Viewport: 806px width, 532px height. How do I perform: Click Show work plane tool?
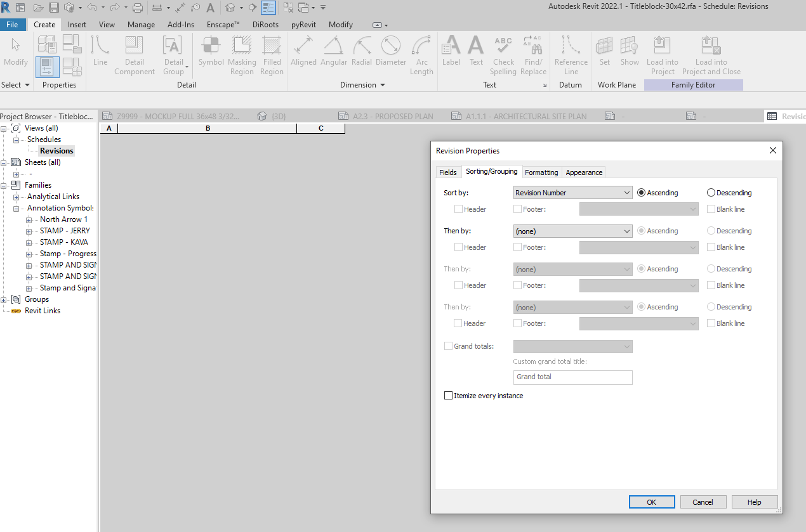tap(630, 51)
